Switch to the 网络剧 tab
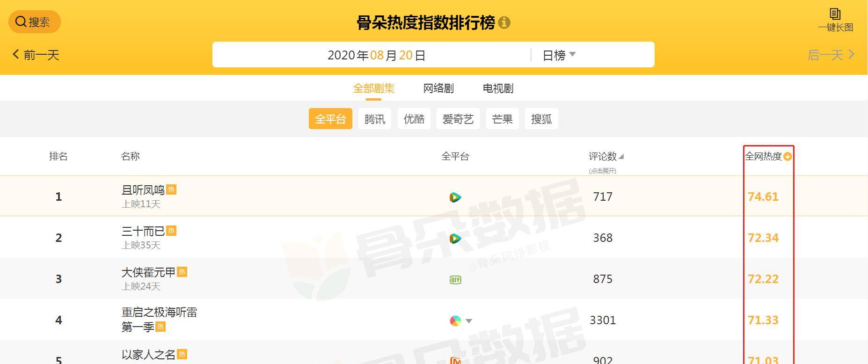 point(438,88)
